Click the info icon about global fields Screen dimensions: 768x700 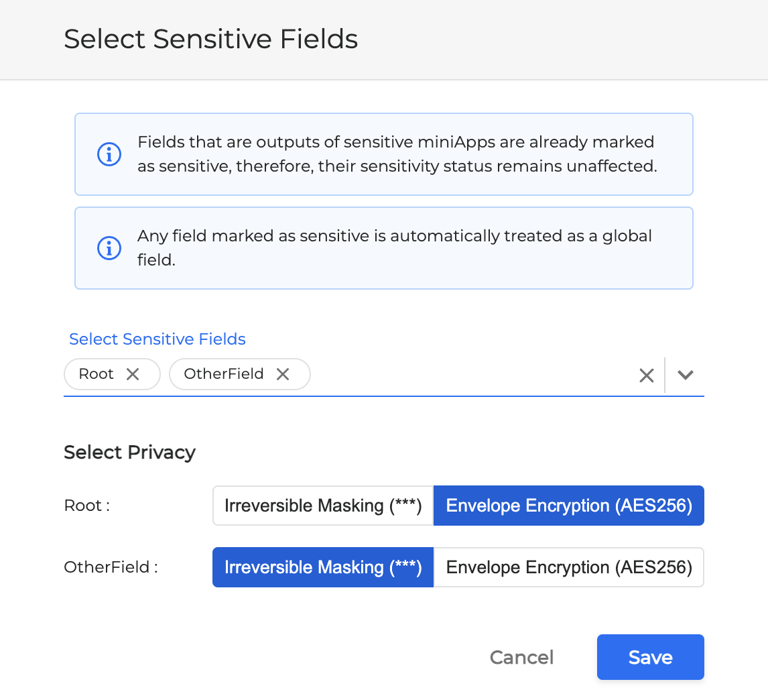click(x=109, y=248)
